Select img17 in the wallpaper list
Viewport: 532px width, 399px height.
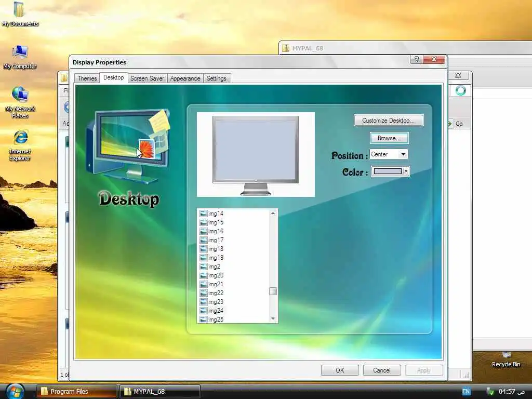coord(216,240)
